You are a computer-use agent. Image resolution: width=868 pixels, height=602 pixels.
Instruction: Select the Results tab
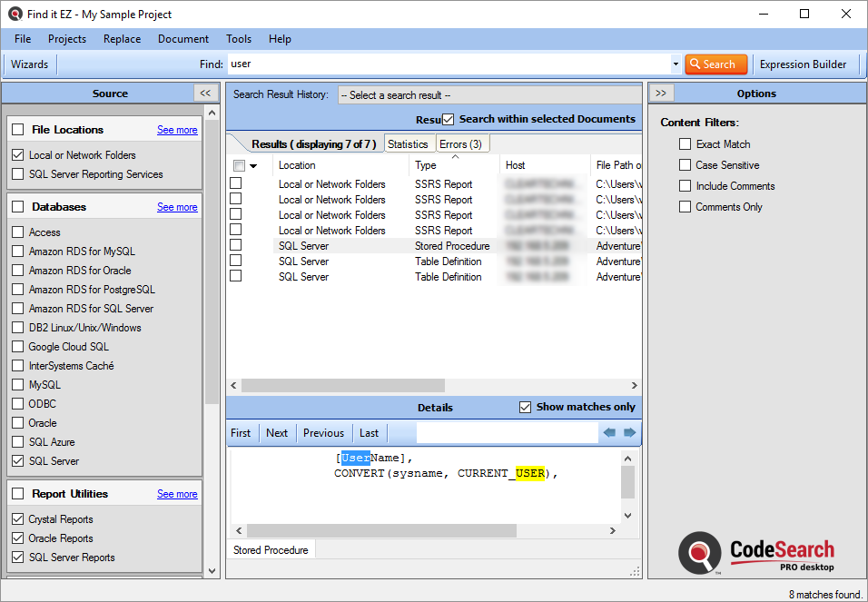(x=313, y=144)
